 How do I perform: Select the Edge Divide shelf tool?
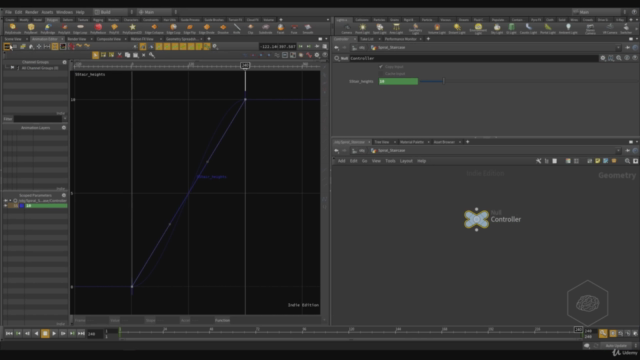point(207,29)
